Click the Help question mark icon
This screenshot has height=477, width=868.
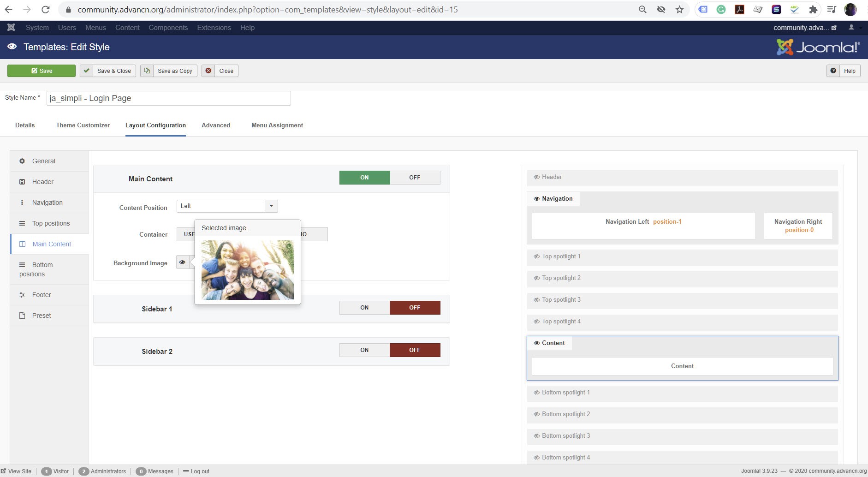tap(833, 71)
